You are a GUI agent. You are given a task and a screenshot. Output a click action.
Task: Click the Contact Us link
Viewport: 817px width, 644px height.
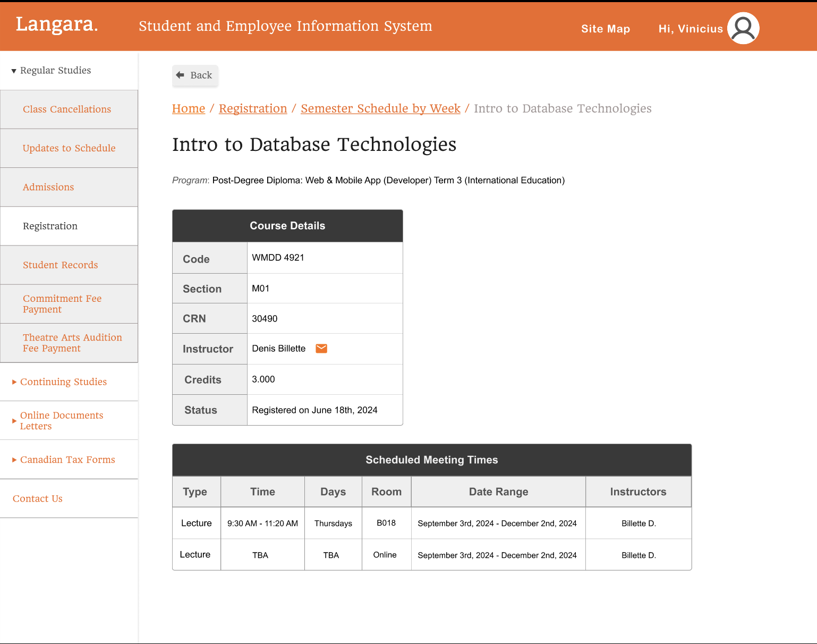(38, 499)
